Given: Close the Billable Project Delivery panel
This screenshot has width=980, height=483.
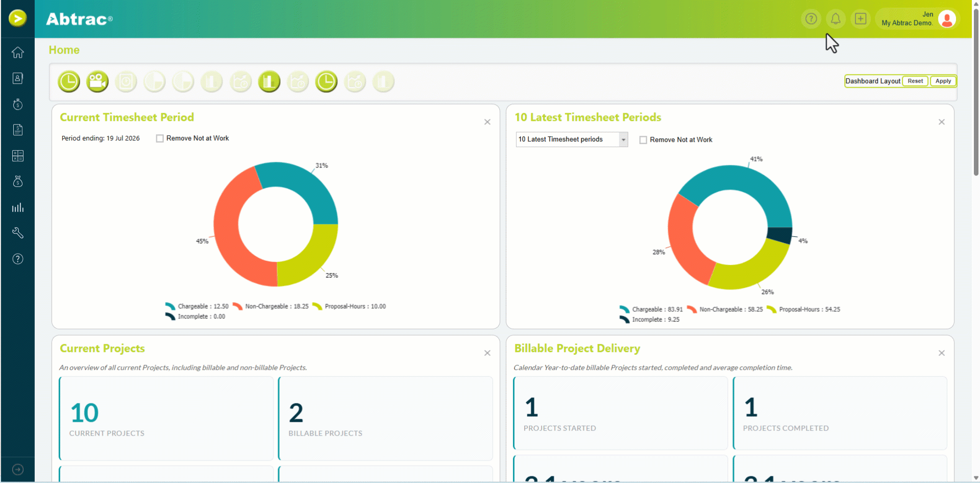Looking at the screenshot, I should click(942, 353).
